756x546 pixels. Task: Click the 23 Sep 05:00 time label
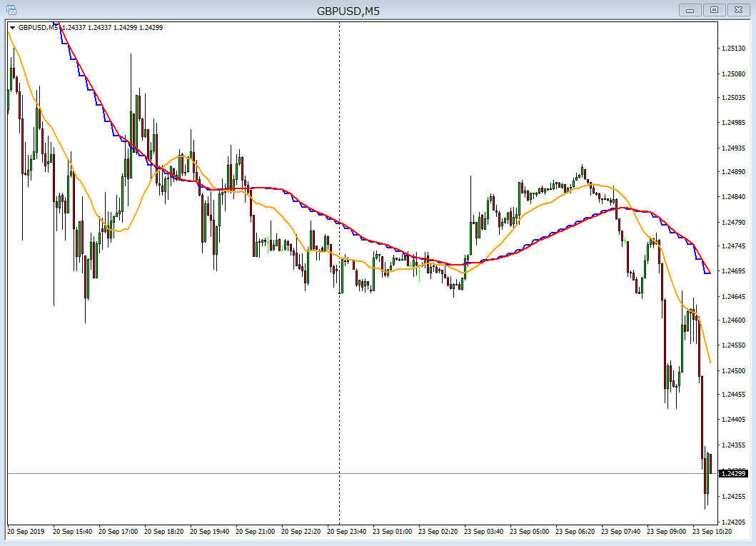(530, 532)
